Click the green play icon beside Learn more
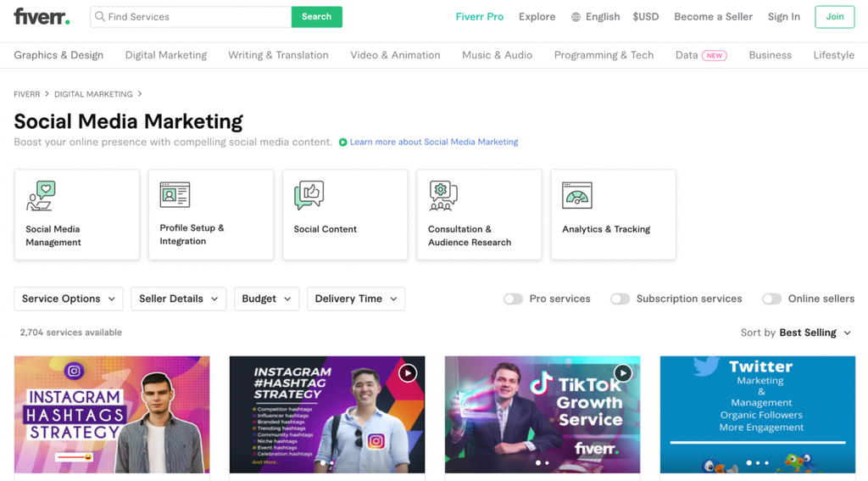The image size is (868, 481). [x=342, y=143]
